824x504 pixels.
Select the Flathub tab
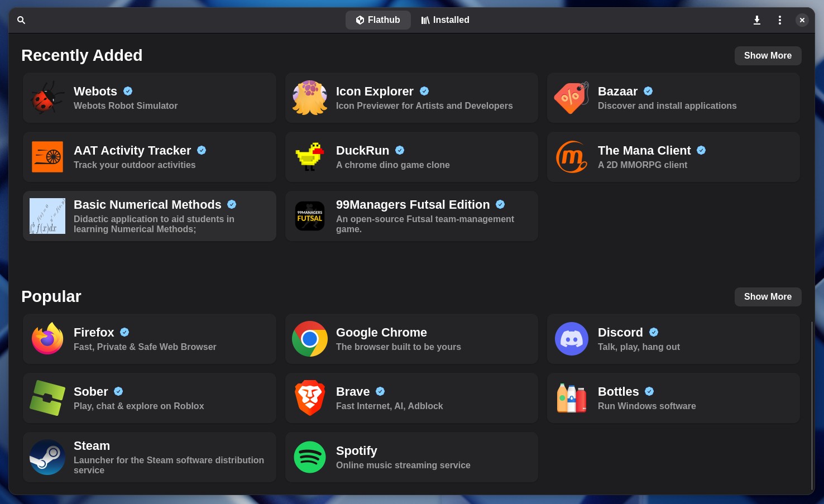(378, 20)
